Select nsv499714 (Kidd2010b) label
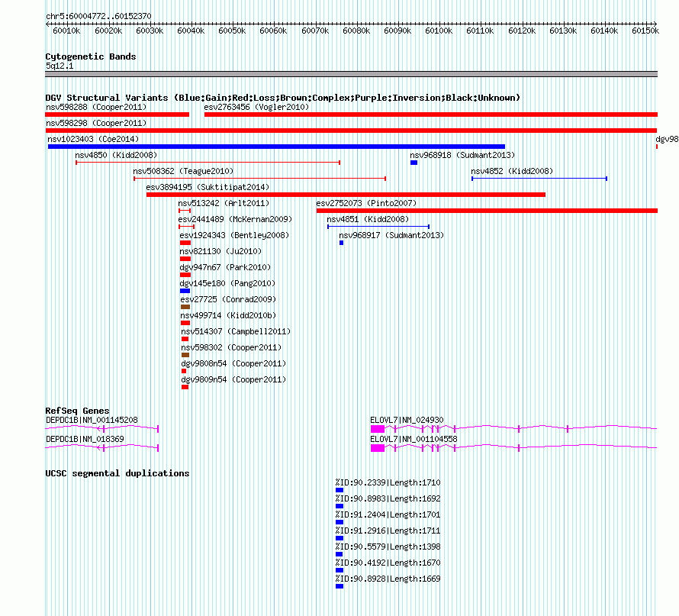The image size is (679, 616). tap(228, 315)
